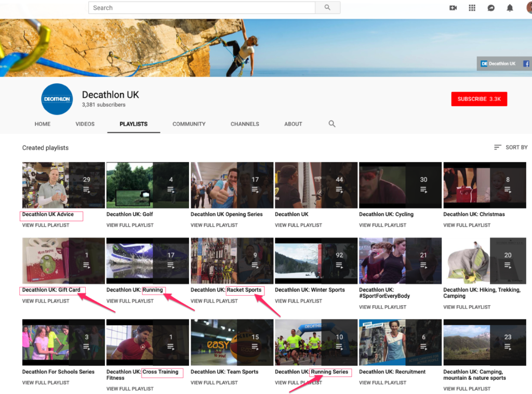Viewport: 532px width, 394px height.
Task: Click playlist queue icon on Cycling thumbnail
Action: pos(423,189)
